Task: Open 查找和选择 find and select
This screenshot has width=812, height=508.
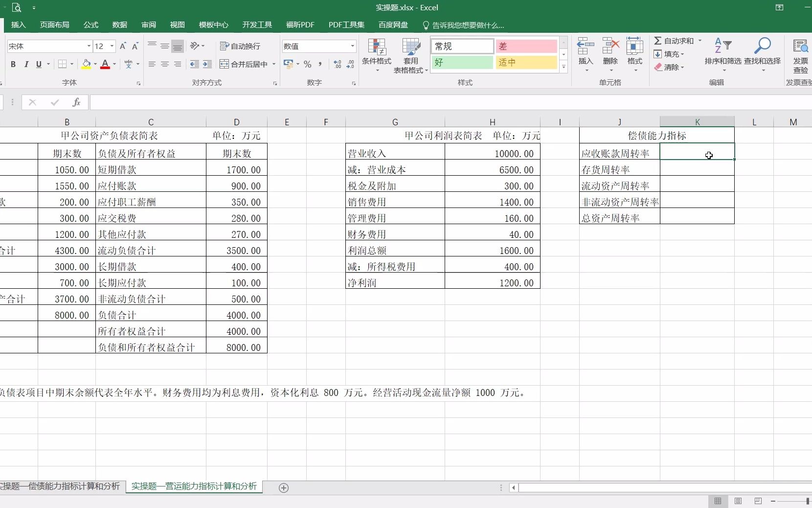Action: [x=762, y=54]
